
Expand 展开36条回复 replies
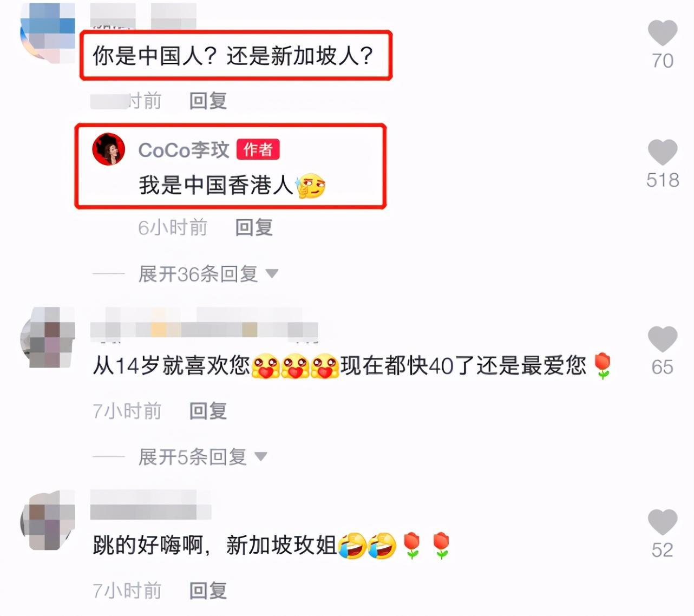(x=198, y=274)
